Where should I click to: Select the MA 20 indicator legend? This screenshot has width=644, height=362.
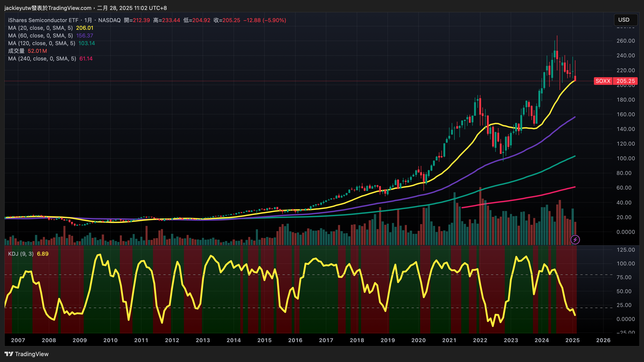click(40, 28)
